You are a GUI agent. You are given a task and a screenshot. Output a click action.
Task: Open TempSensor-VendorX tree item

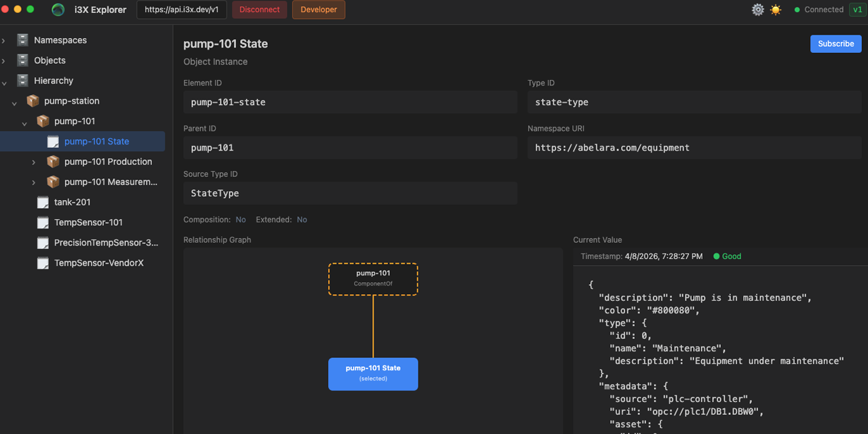point(99,263)
